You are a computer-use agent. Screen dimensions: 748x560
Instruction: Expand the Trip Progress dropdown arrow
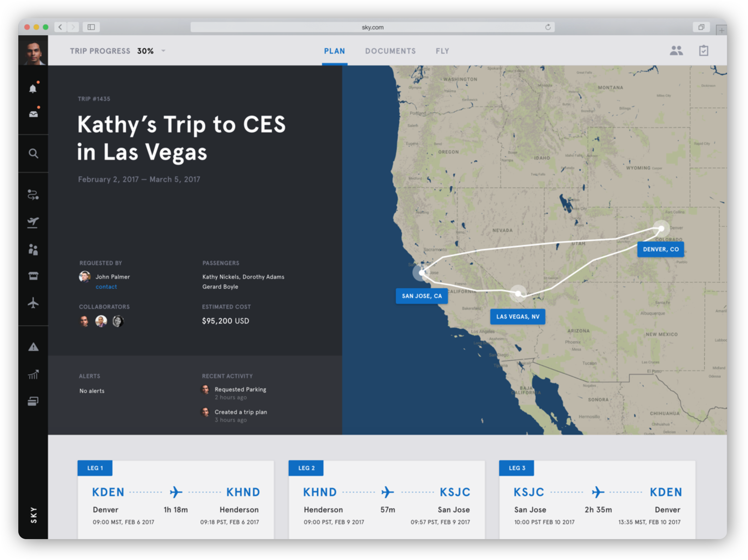click(x=163, y=51)
